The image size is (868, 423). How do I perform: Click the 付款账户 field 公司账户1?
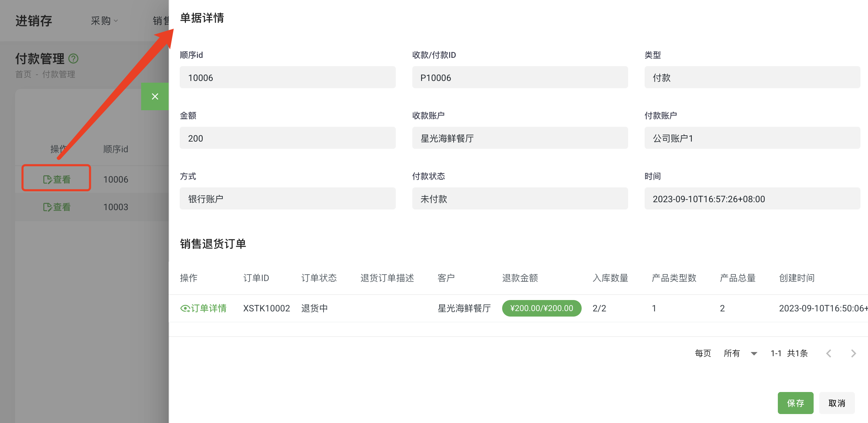(x=752, y=138)
